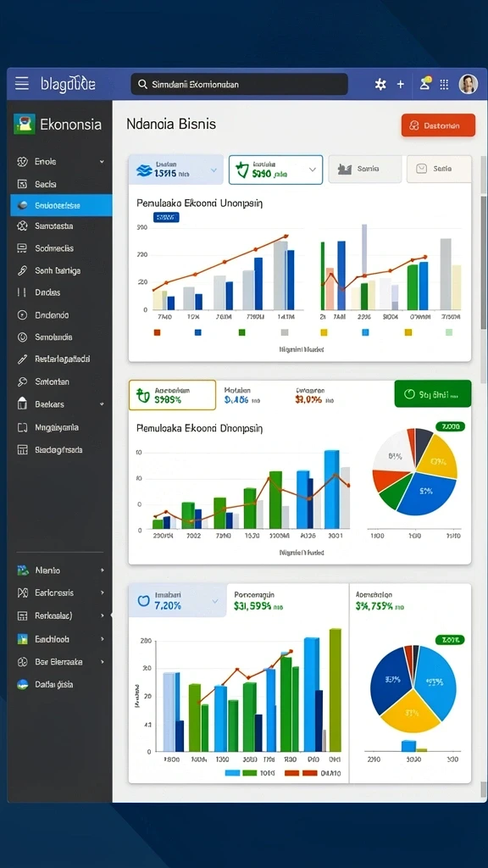
Task: Switch to the first Sania grey tab
Action: (365, 169)
